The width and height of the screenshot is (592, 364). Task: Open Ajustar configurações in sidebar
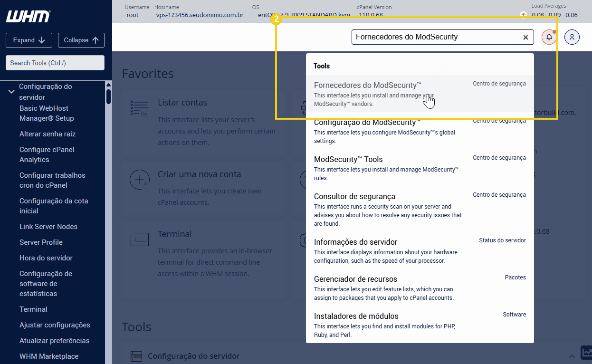[x=55, y=325]
